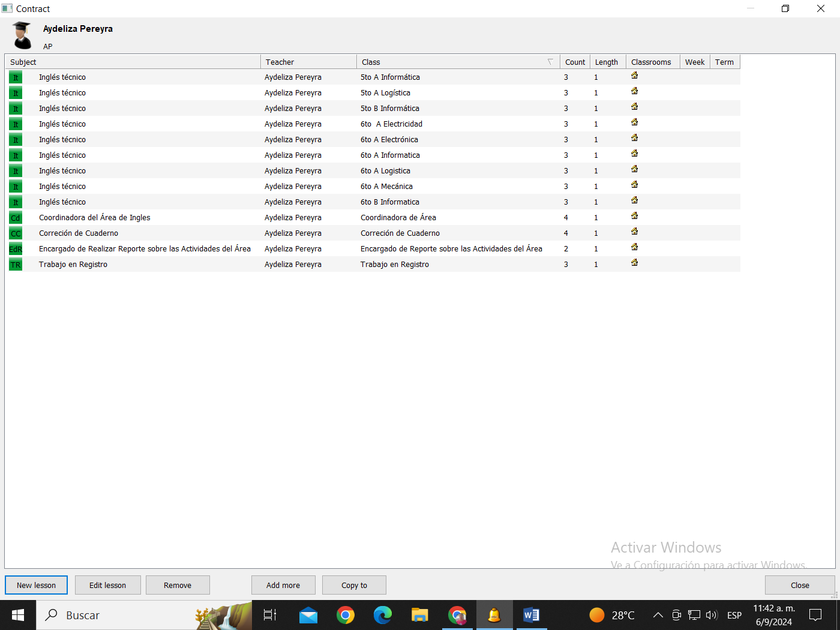
Task: Click the teacher avatar icon for Aydeliza Pereyra
Action: [22, 35]
